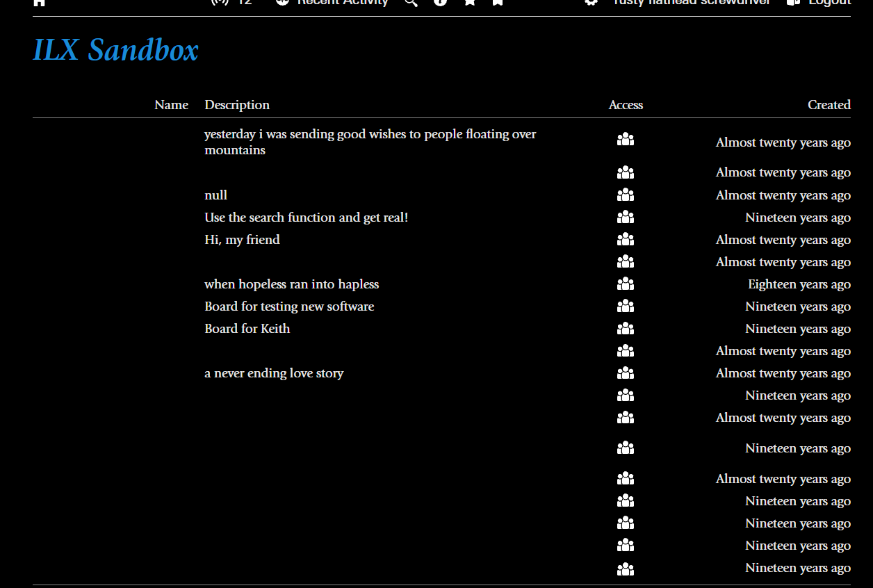Image resolution: width=873 pixels, height=588 pixels.
Task: Select 'a never ending love story' description
Action: click(x=274, y=373)
